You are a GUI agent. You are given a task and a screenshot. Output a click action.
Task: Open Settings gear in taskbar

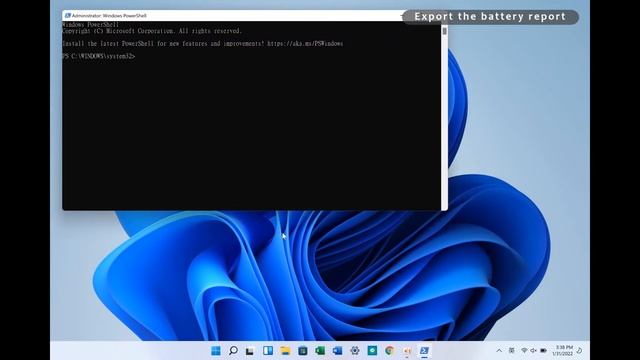coord(355,351)
